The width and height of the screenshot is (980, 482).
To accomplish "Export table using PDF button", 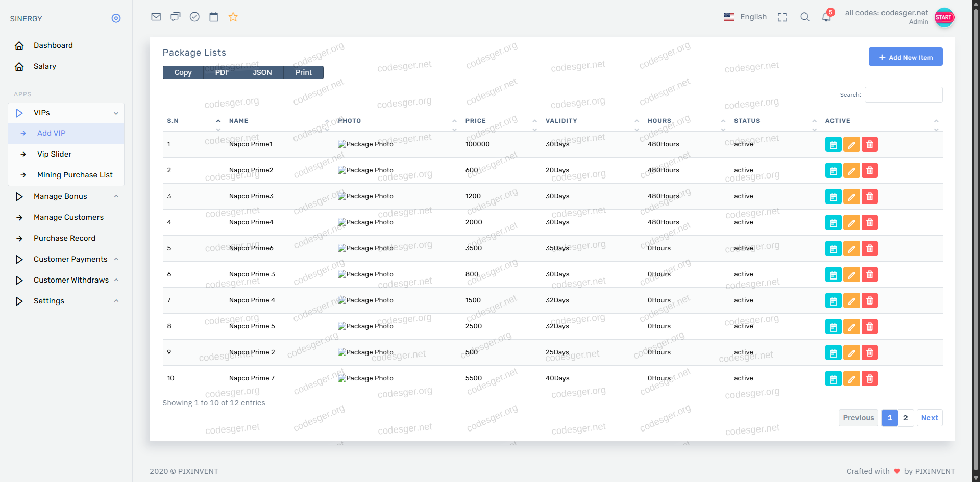I will (222, 72).
